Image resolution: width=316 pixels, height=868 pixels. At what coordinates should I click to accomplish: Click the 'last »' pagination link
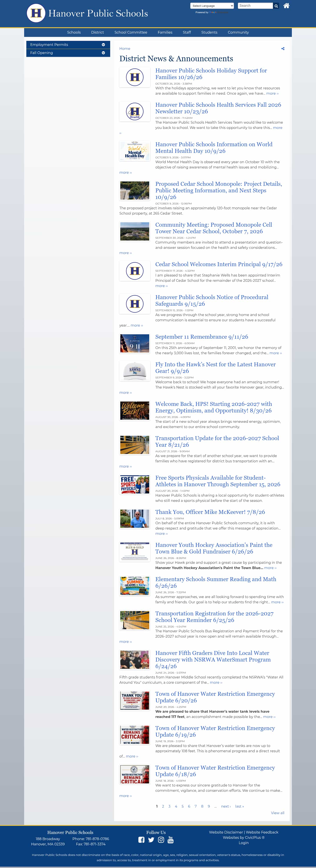[240, 806]
